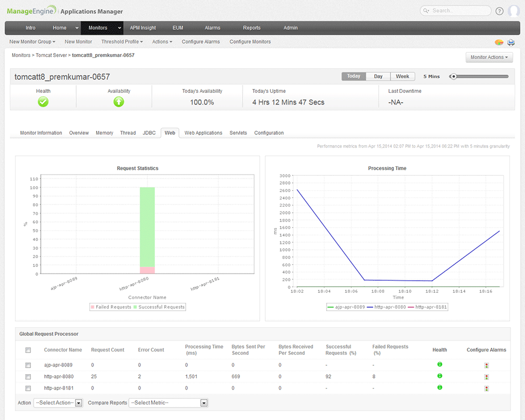Switch to the Monitor Information tab
Screen dimensions: 525x420
[41, 133]
